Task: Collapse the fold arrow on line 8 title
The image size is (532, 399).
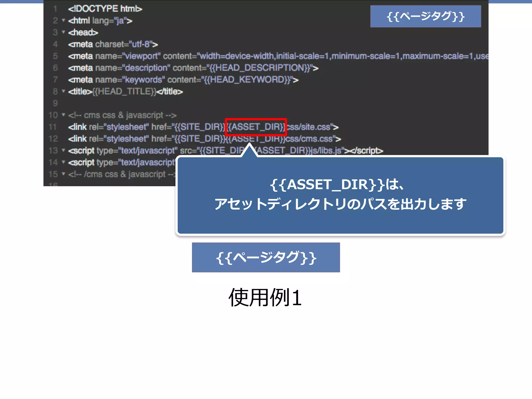Action: pos(63,91)
